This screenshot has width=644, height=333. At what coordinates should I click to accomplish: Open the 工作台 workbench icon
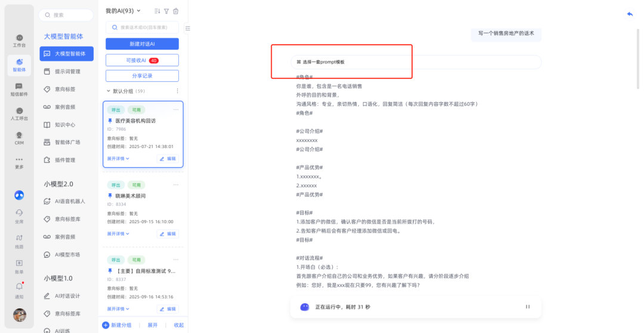tap(19, 41)
